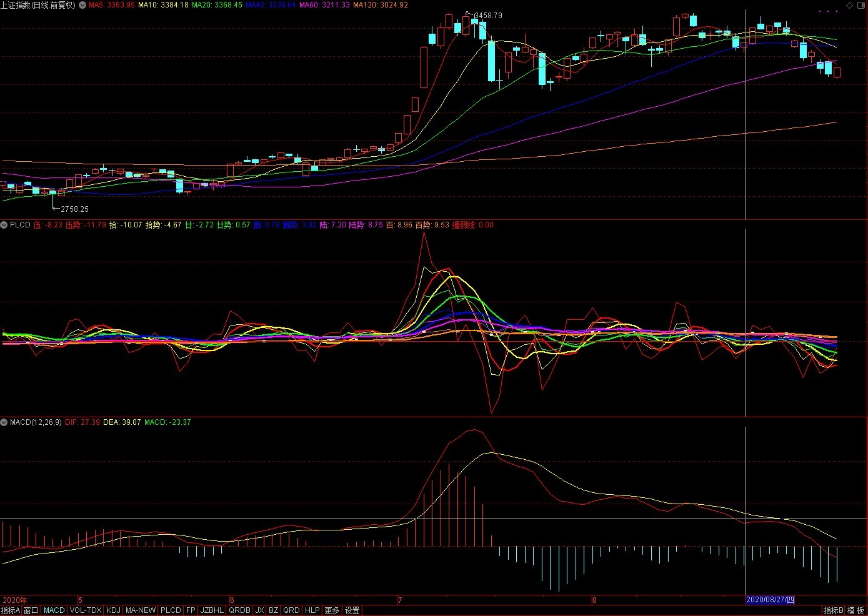This screenshot has width=868, height=616.
Task: Click month 6 on the time axis
Action: click(x=232, y=600)
